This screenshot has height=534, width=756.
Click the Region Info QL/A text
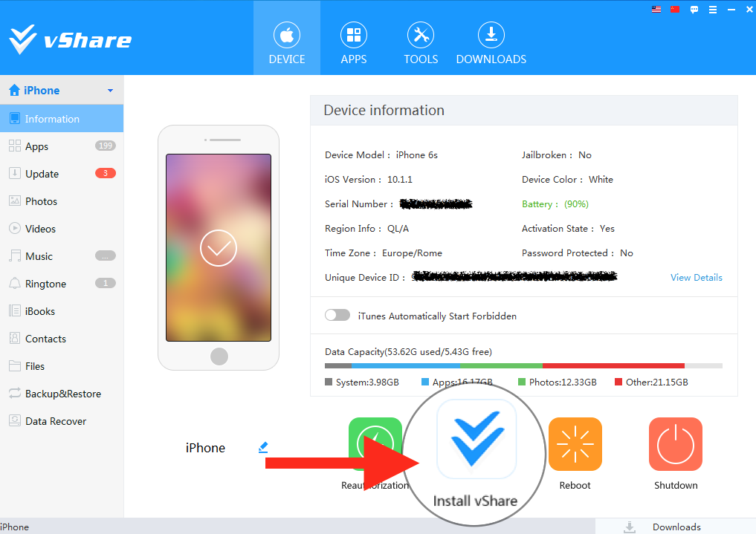click(x=366, y=229)
